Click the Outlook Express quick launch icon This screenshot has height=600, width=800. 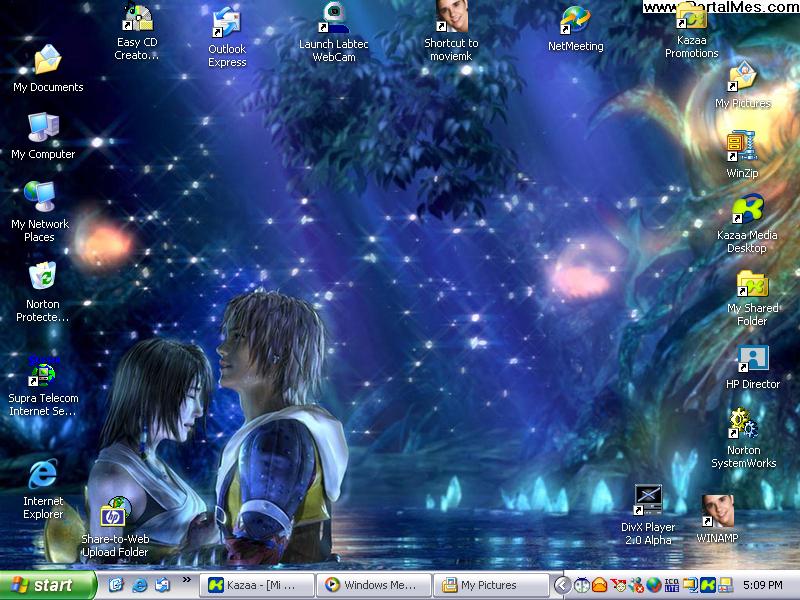click(162, 585)
